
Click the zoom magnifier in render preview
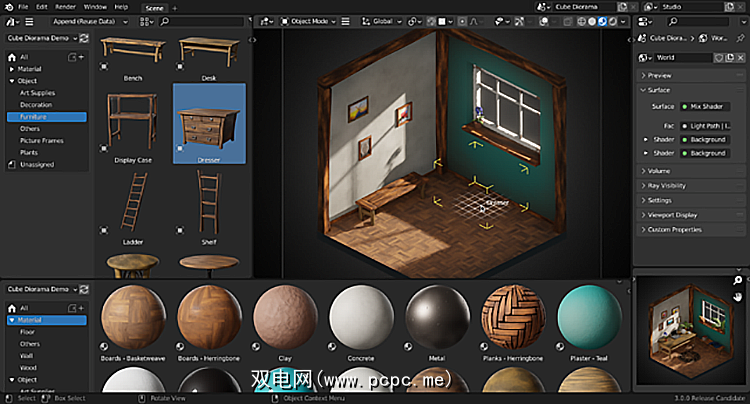pos(738,281)
